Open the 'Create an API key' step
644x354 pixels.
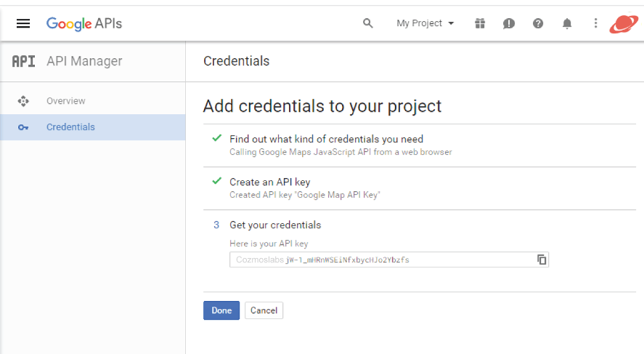click(x=270, y=182)
